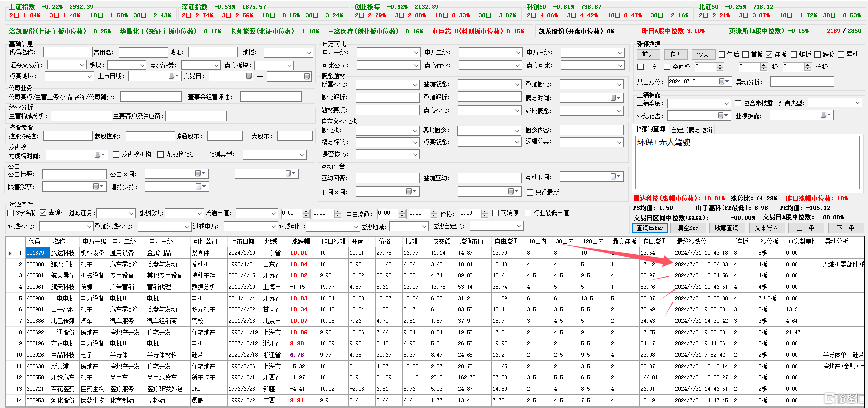Go to next entry with 下一条

click(845, 228)
